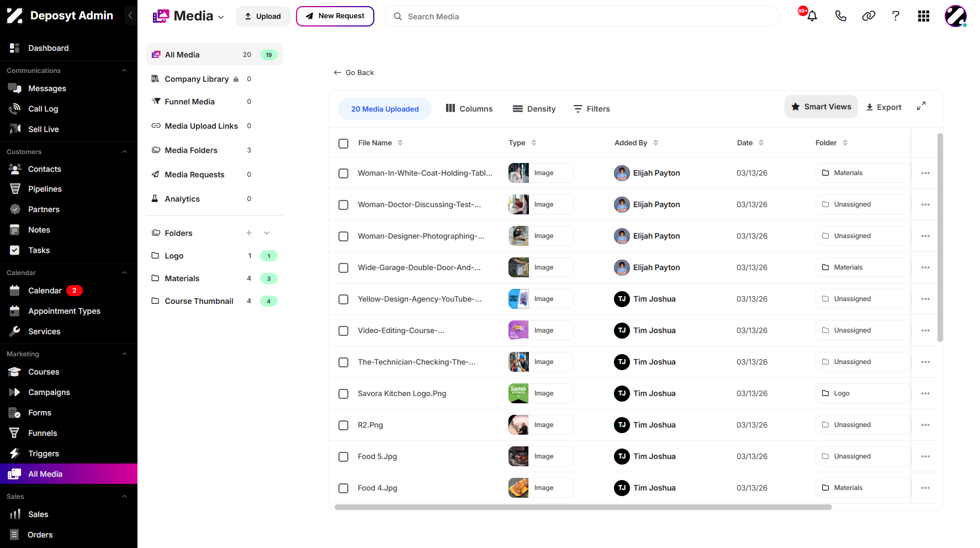Screen dimensions: 980x548
Task: Add a new folder with plus icon
Action: [249, 233]
